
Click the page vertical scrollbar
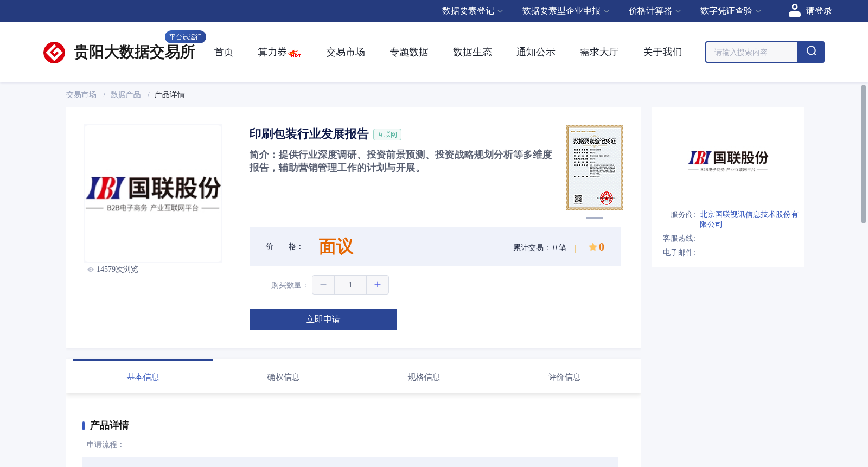[864, 154]
